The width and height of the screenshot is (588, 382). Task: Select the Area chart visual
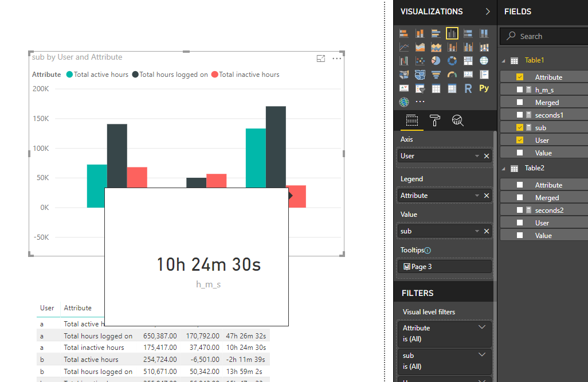click(420, 47)
